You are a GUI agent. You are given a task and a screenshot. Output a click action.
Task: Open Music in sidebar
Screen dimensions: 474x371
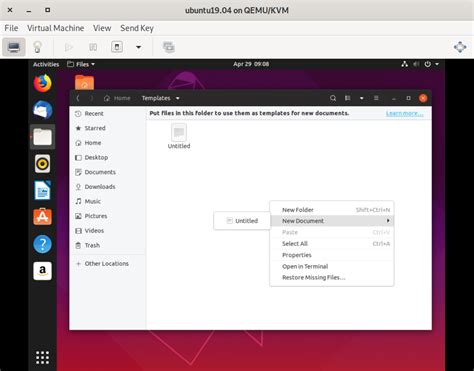click(x=109, y=201)
